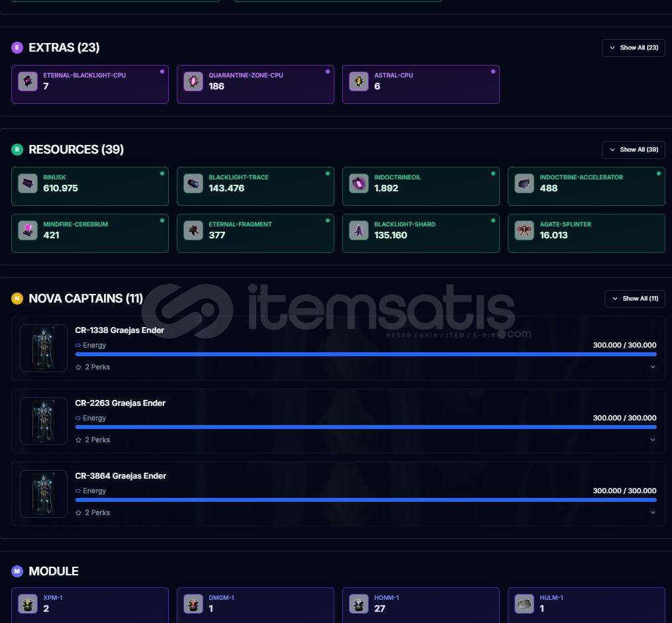Click the Blacklight-Shard resource icon
Screen dimensions: 672x623
point(359,230)
